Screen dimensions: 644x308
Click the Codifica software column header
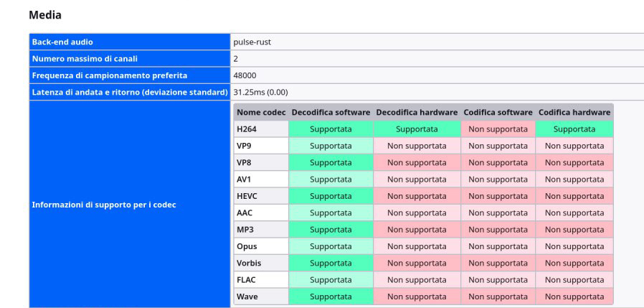point(498,112)
